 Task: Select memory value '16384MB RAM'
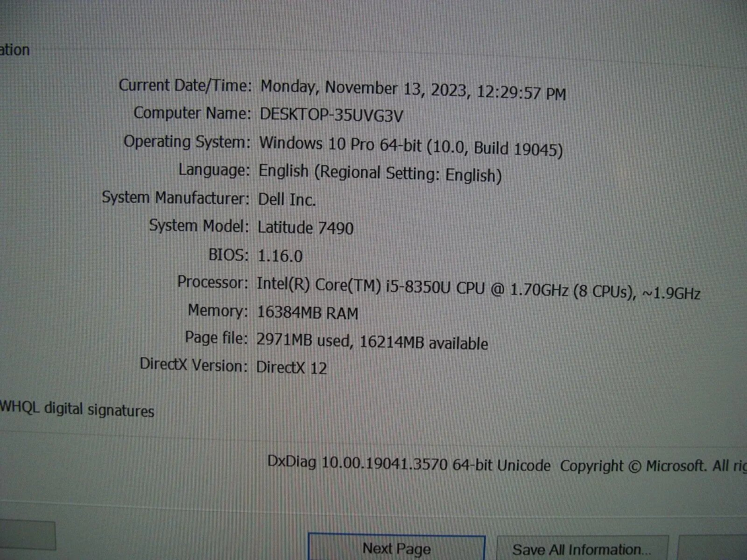tap(308, 312)
